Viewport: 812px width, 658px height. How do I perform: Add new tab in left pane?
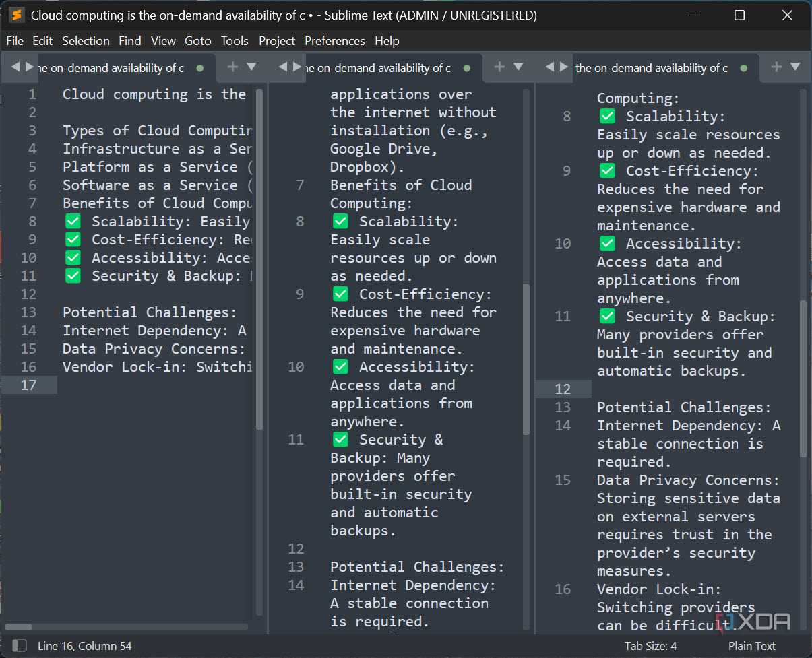[232, 67]
